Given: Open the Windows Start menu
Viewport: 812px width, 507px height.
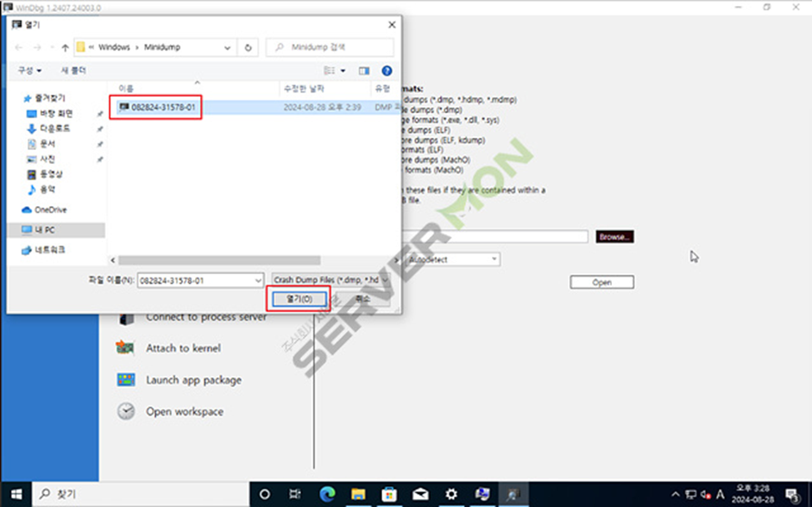Looking at the screenshot, I should (x=16, y=495).
